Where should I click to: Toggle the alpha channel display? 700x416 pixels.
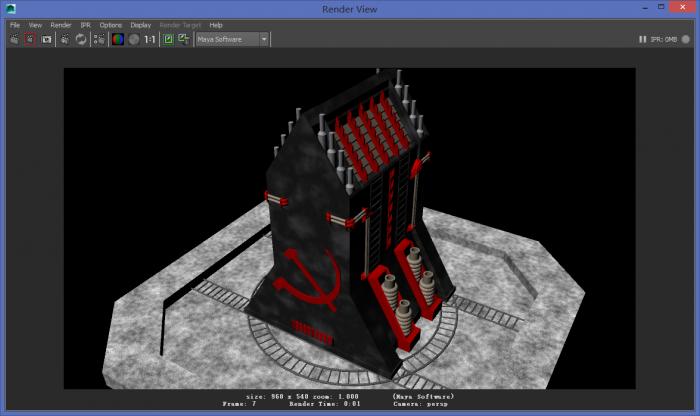tap(133, 39)
